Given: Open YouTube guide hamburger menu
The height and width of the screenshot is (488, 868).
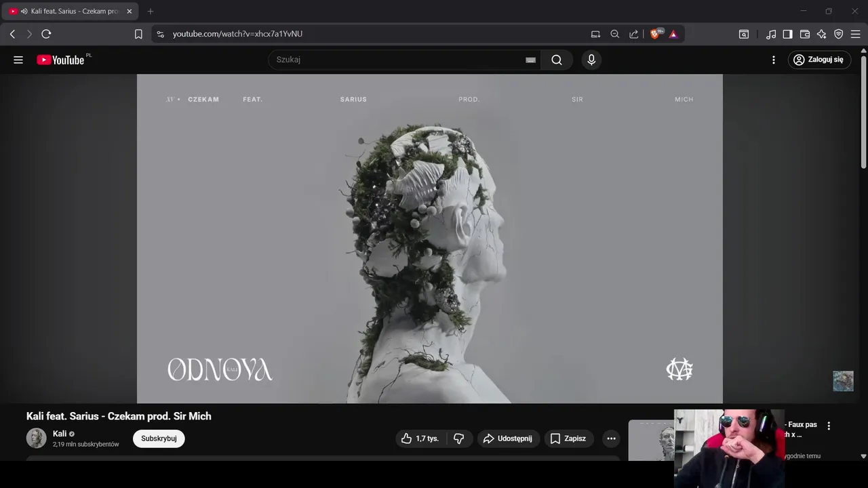Looking at the screenshot, I should click(x=18, y=60).
